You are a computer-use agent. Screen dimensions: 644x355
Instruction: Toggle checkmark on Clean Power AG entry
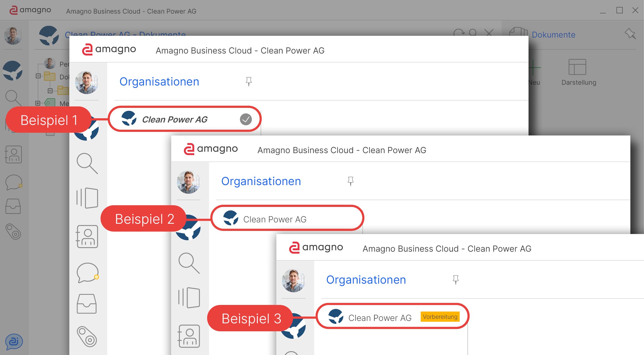click(x=246, y=119)
